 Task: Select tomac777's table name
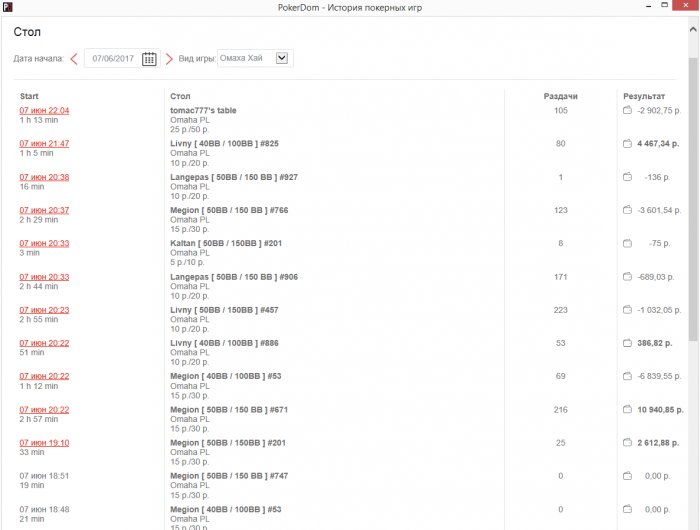[203, 110]
